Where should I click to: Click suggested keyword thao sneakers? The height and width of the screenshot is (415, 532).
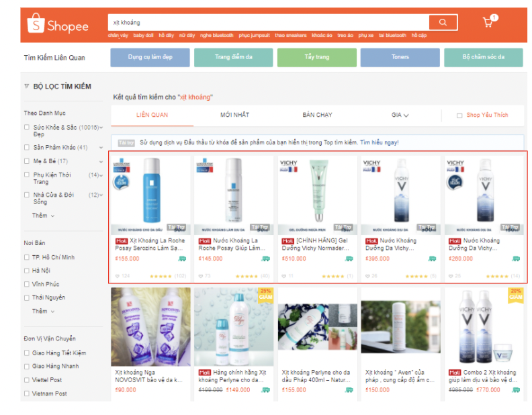coord(290,36)
